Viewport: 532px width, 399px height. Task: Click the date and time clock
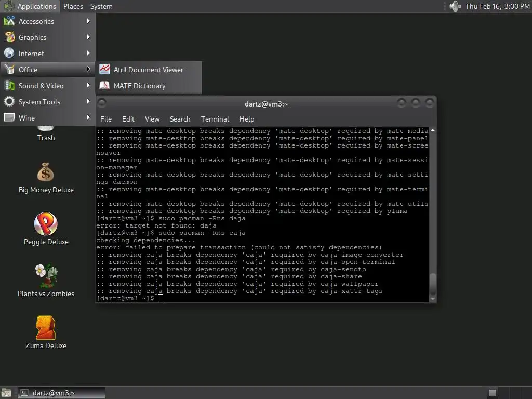[497, 6]
